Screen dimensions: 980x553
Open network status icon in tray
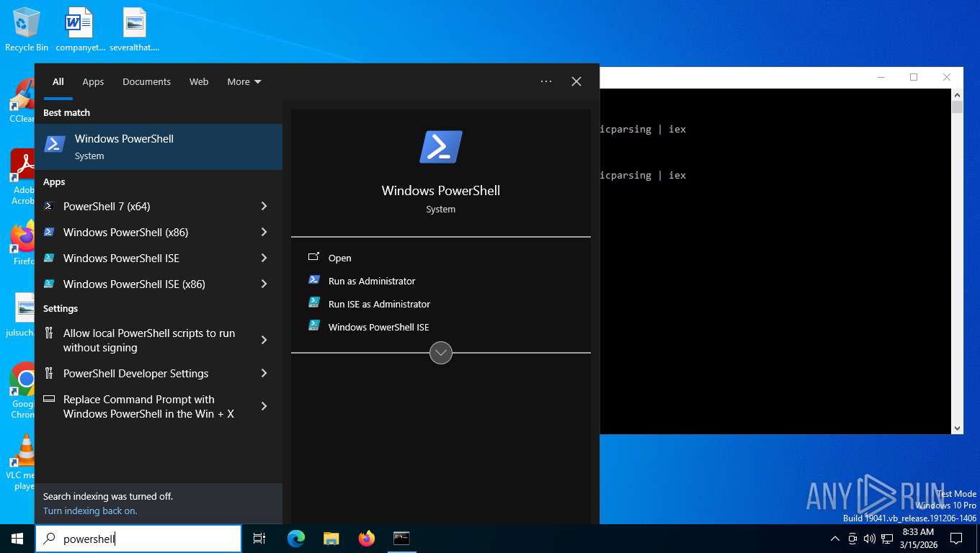pos(887,539)
